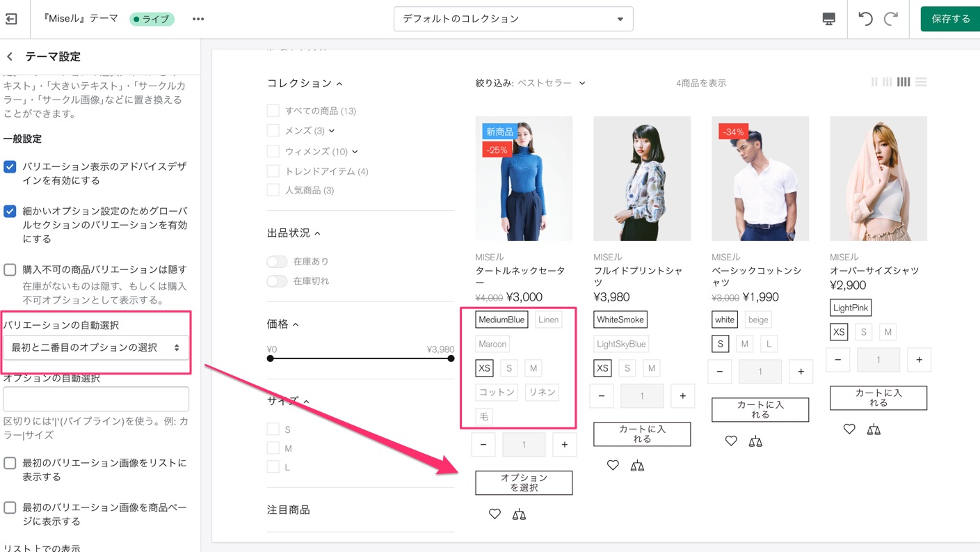This screenshot has height=552, width=980.
Task: Add フルイドプリントシャツ to cart
Action: coord(642,434)
